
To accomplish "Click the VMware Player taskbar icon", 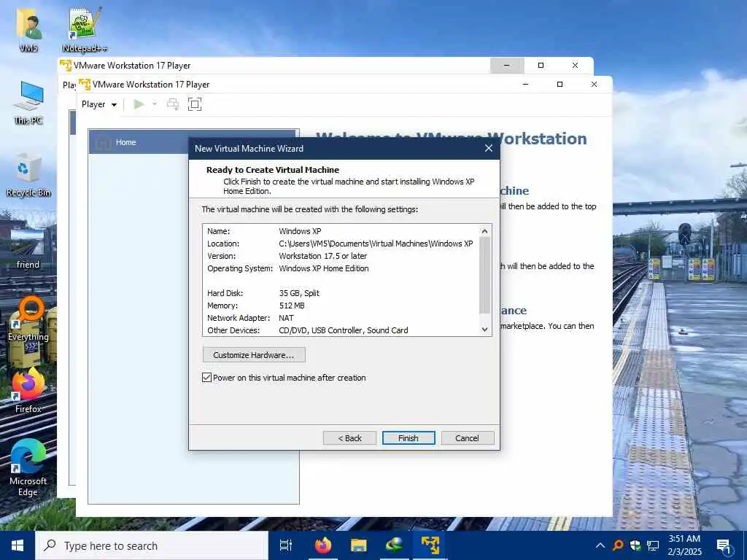I will pos(430,545).
